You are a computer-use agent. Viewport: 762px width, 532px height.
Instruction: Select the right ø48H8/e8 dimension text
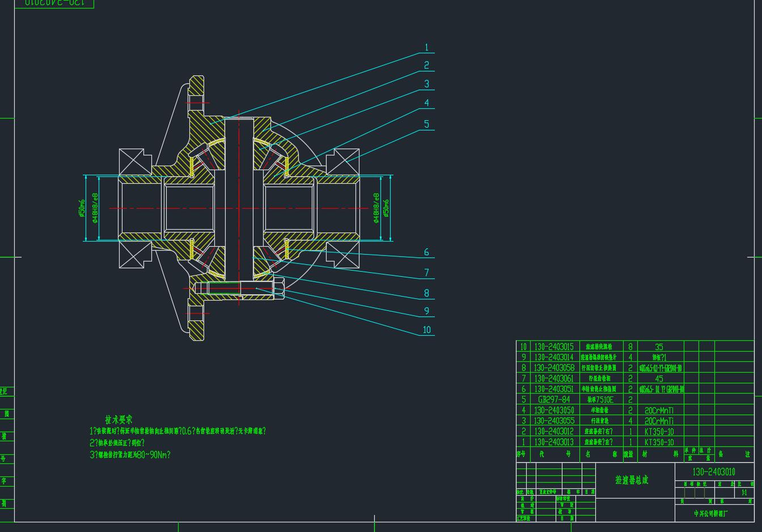click(x=376, y=208)
